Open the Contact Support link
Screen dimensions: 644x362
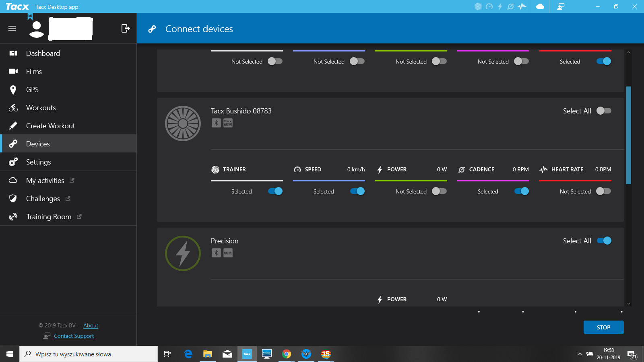[x=74, y=336]
